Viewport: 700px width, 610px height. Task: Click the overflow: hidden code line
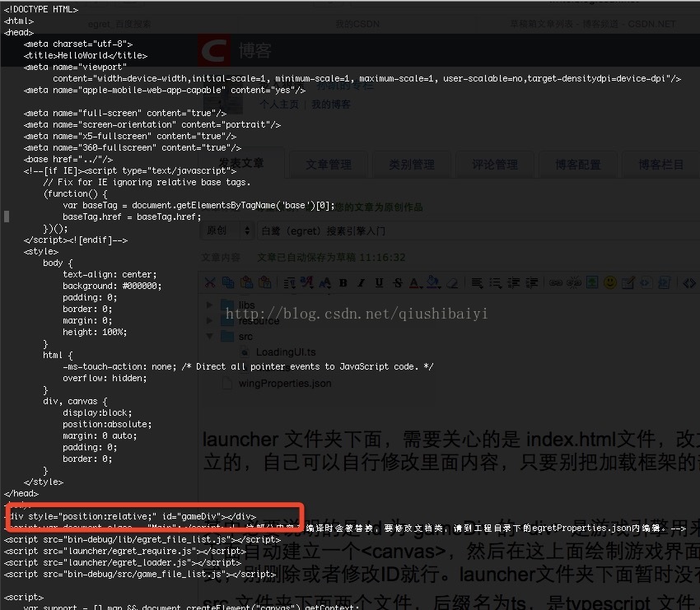(x=105, y=378)
